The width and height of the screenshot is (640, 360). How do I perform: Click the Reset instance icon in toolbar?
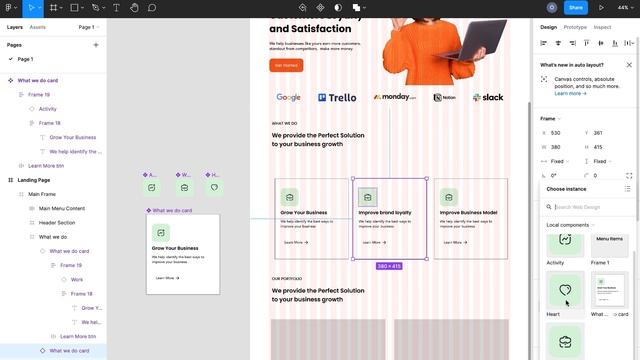tap(302, 8)
